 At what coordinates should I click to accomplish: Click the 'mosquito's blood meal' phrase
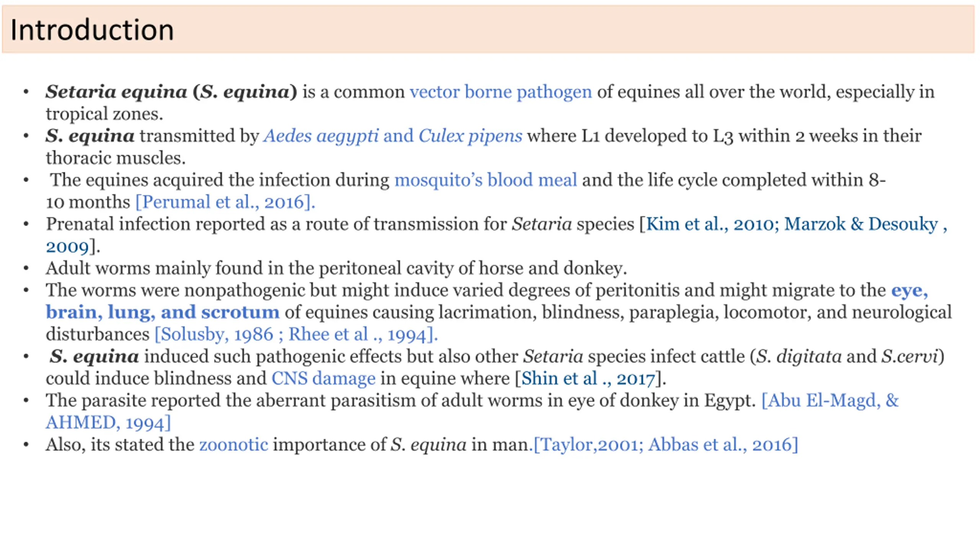485,180
